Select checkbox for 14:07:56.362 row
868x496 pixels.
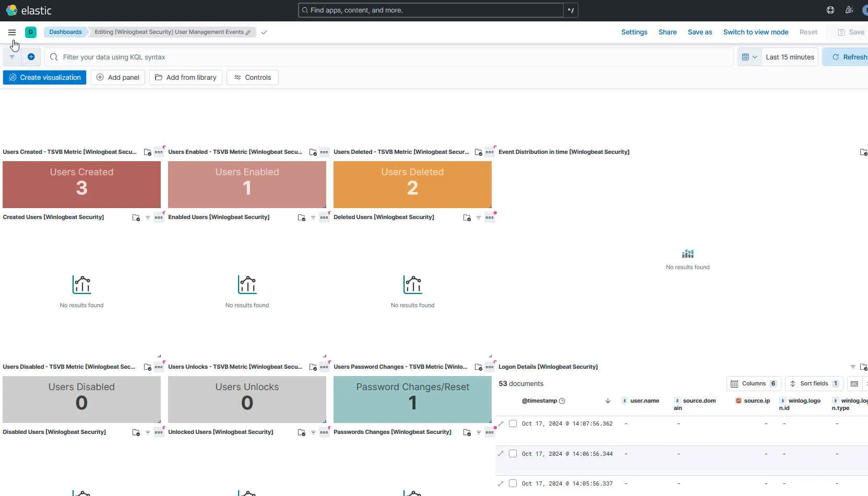[x=513, y=424]
